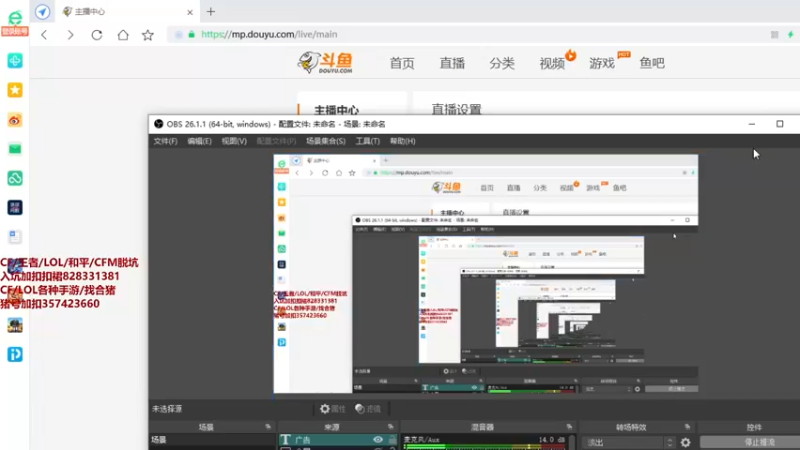Go to 游戏 on Douyu nav
The width and height of the screenshot is (800, 450).
(602, 63)
